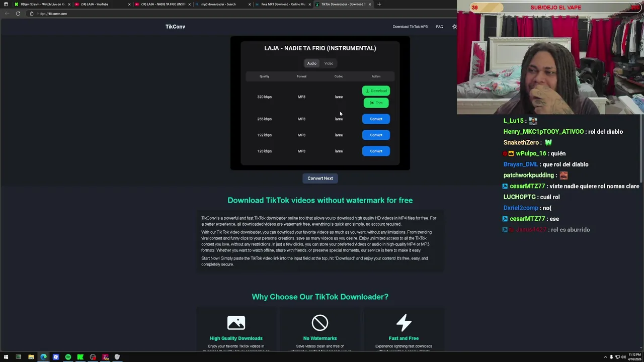Screen dimensions: 644x362
Task: Click the Fast and Free lightning icon
Action: pyautogui.click(x=404, y=323)
